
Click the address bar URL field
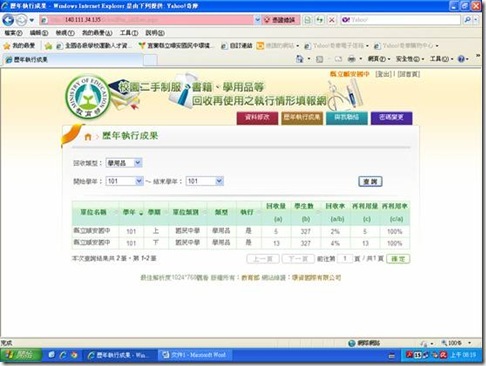click(147, 20)
